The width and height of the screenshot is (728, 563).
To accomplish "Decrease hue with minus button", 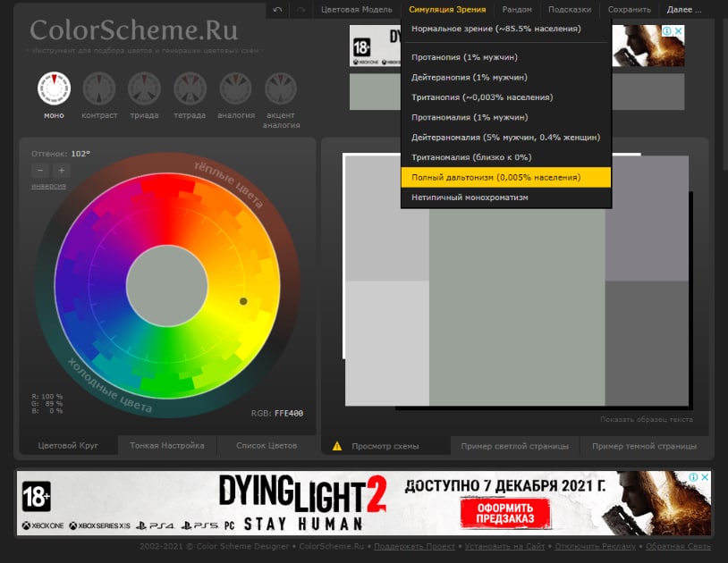I will 40,171.
